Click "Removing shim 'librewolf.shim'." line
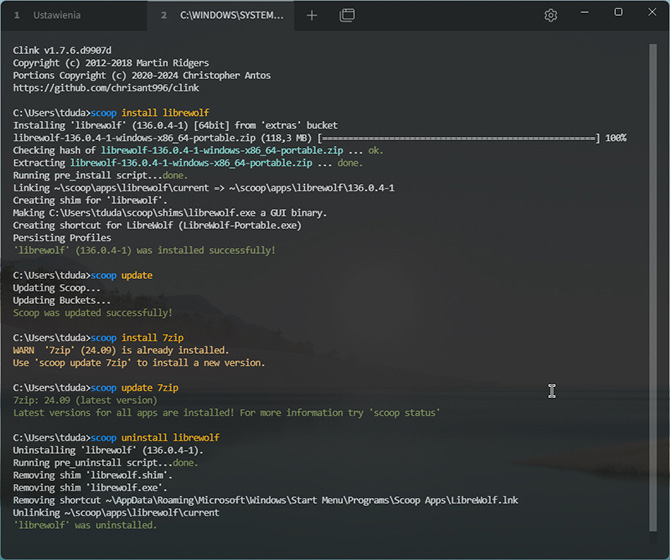 click(x=93, y=475)
